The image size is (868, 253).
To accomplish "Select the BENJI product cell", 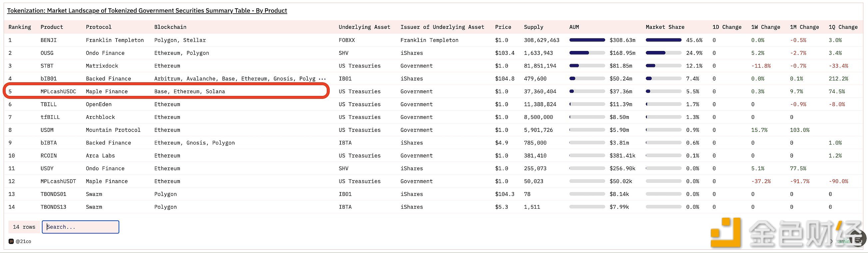I will [x=49, y=40].
